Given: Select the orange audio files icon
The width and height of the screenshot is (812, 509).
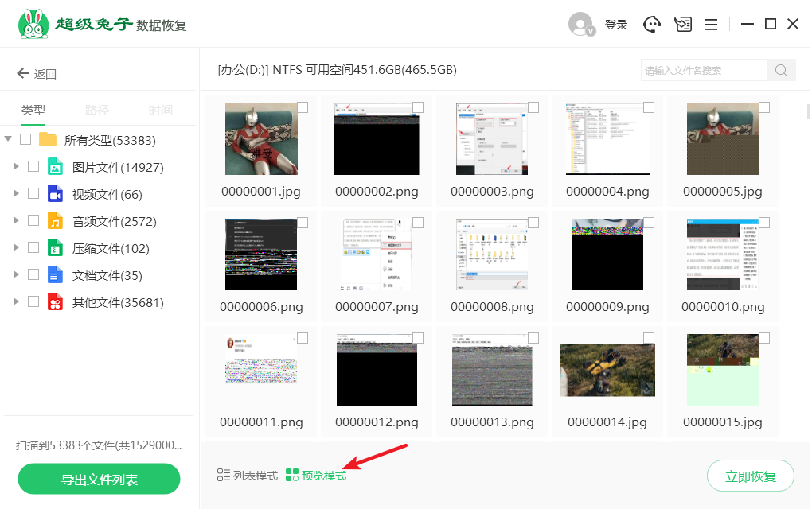Looking at the screenshot, I should pyautogui.click(x=55, y=221).
